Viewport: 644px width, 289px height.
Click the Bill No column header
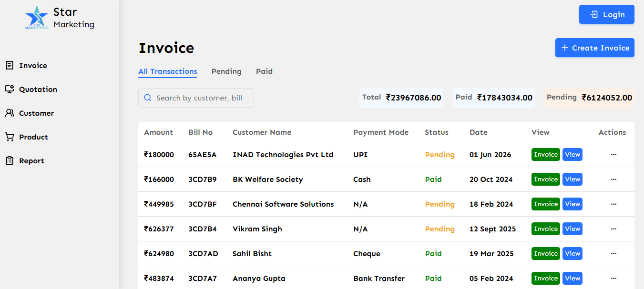coord(201,132)
